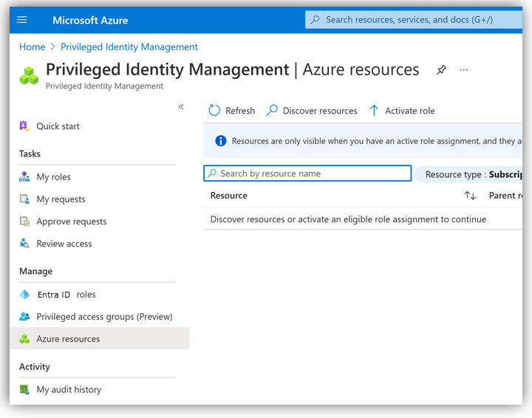The image size is (532, 418).
Task: Open My audit history
Action: (x=69, y=390)
